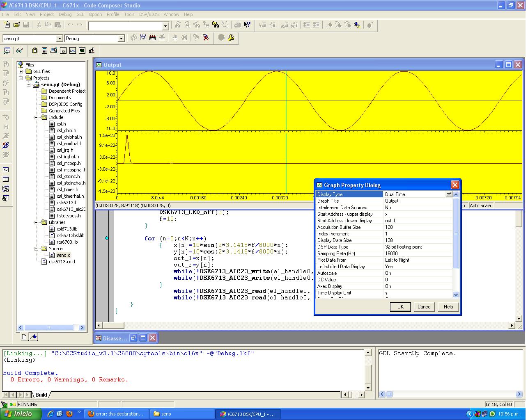The height and width of the screenshot is (420, 528).
Task: Click the edit bookmarks blue flag icon
Action: coord(357,25)
